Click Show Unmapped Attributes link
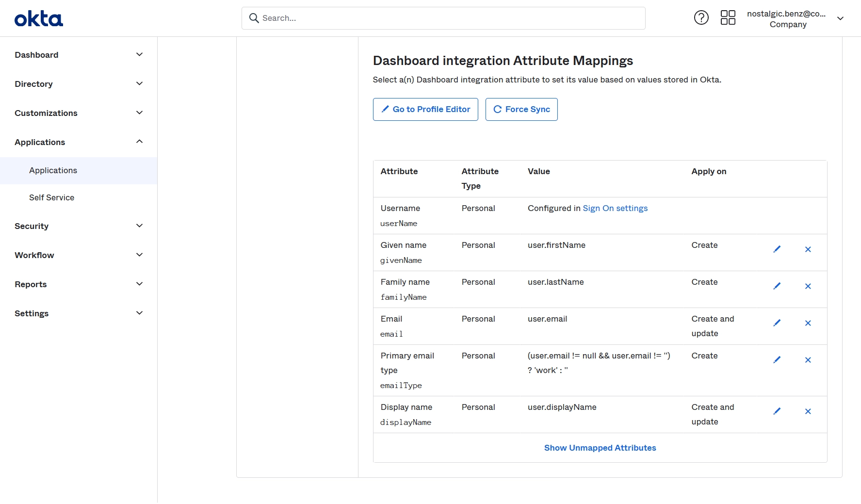Viewport: 861px width, 504px height. coord(600,448)
